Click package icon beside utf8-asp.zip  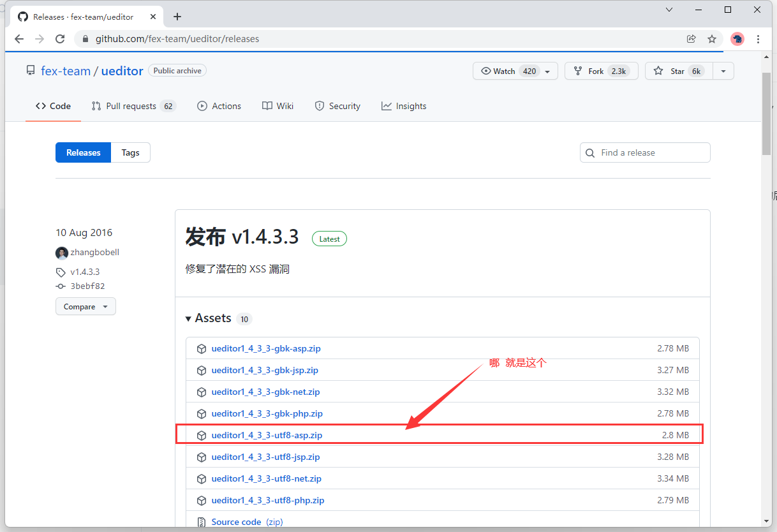201,436
